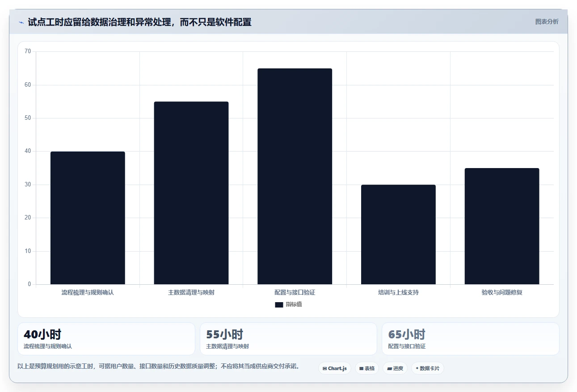This screenshot has height=392, width=577.
Task: Toggle the 指标值 legend swatch
Action: pos(279,305)
